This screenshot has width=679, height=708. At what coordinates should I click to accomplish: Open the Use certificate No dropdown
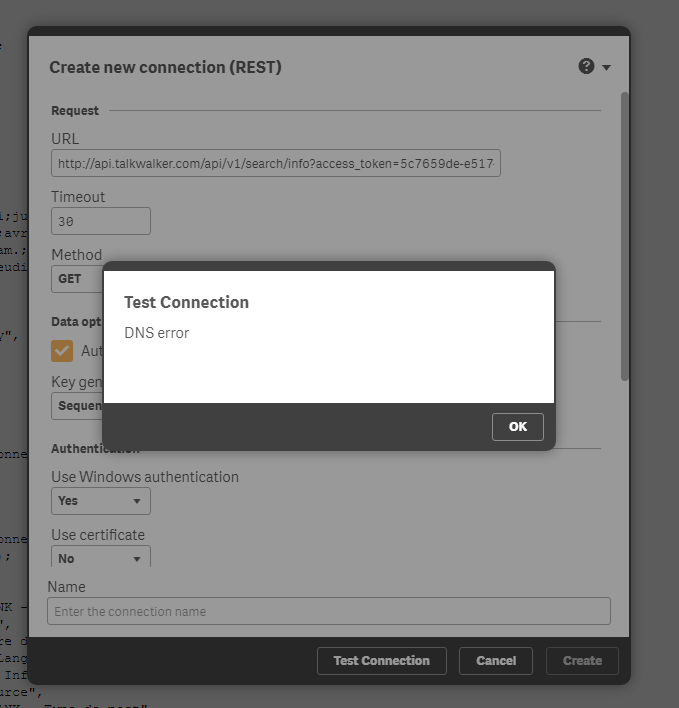[101, 557]
